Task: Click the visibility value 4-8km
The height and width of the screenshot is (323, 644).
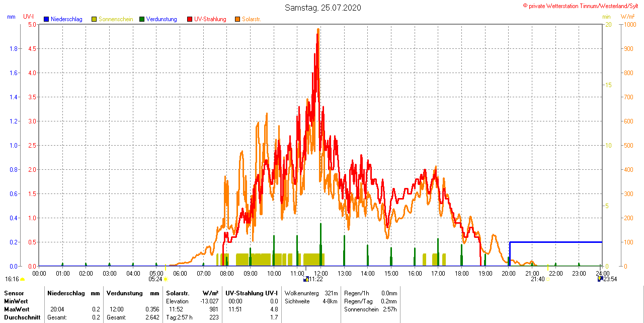Action: (330, 301)
